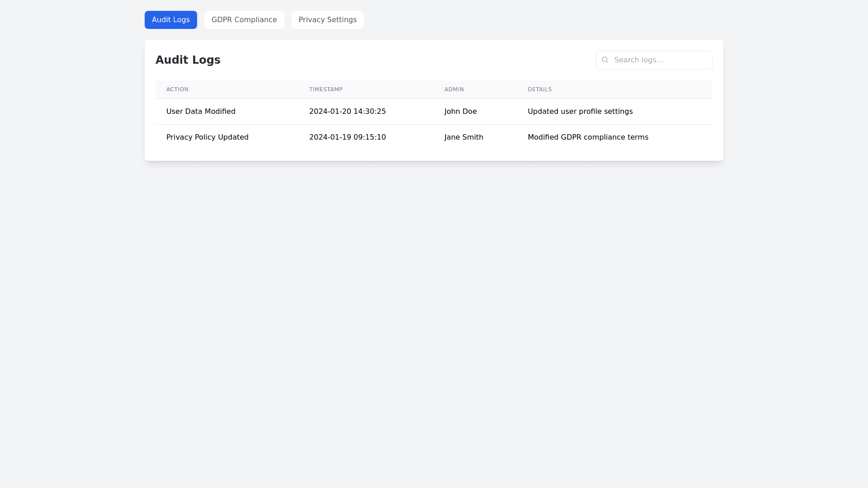Click the table header row background

pyautogui.click(x=633, y=89)
